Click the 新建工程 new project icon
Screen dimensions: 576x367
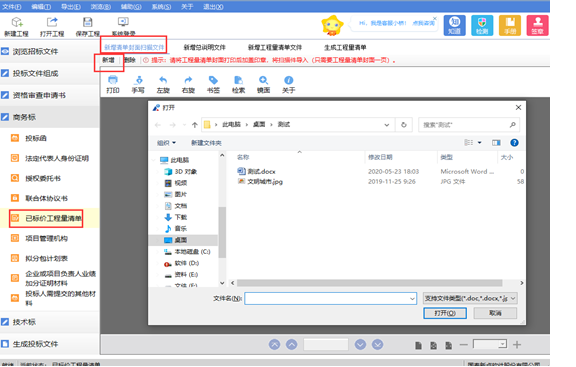pos(17,22)
